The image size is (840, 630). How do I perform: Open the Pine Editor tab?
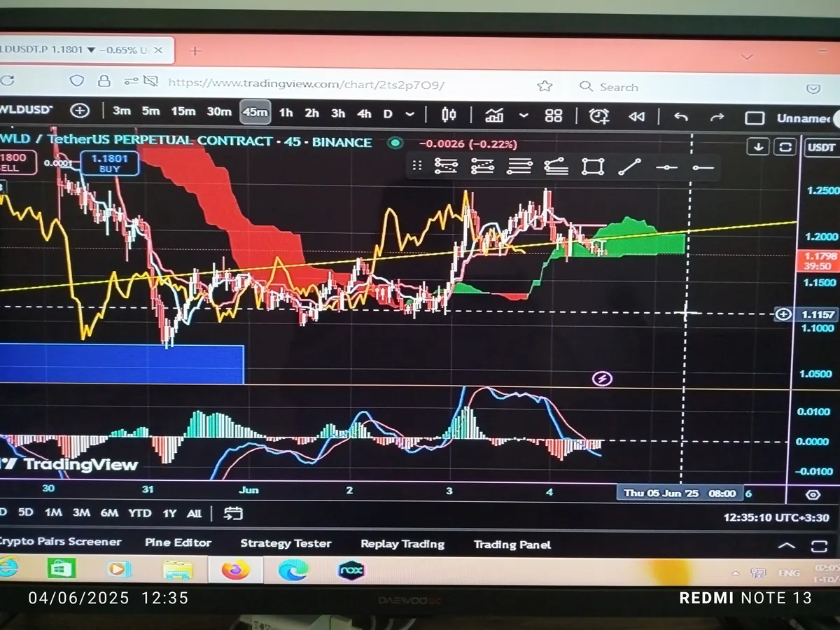[178, 542]
